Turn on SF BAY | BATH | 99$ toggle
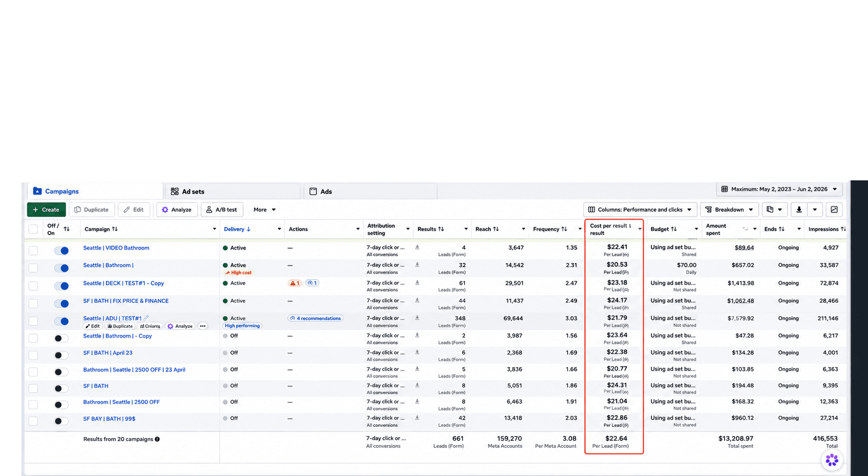 61,421
